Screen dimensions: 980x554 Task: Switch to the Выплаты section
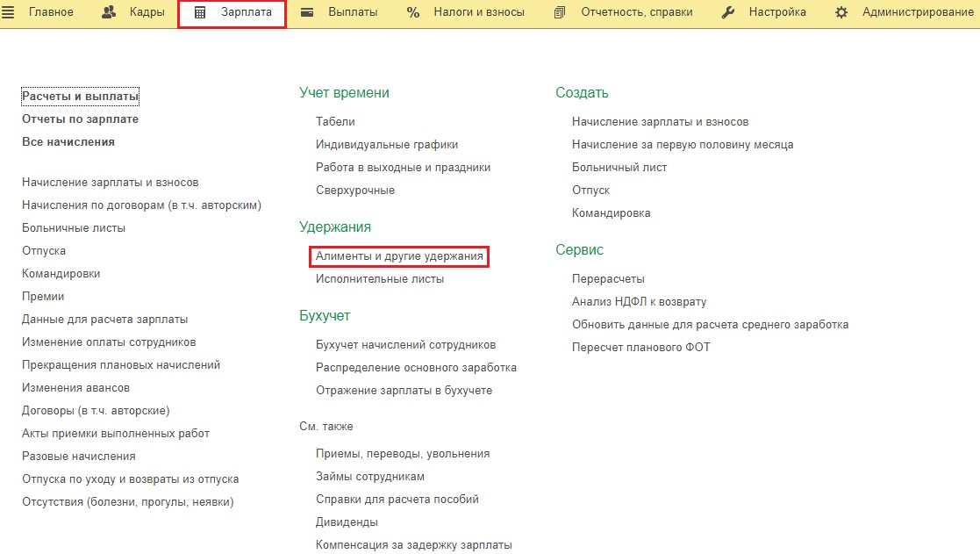[353, 12]
